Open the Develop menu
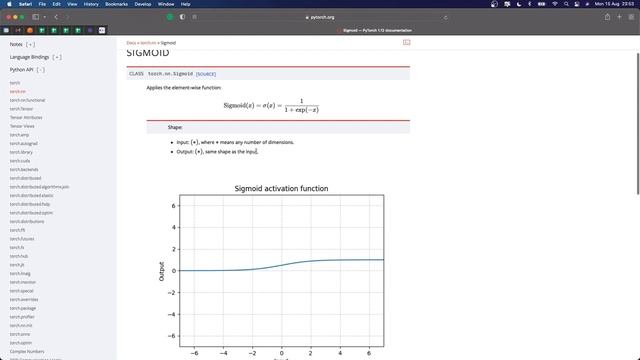 pyautogui.click(x=143, y=4)
